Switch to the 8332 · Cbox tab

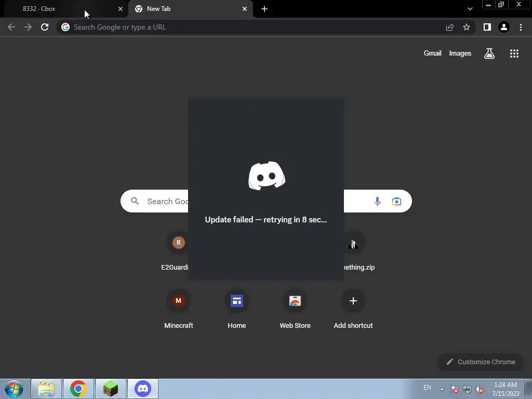point(64,9)
